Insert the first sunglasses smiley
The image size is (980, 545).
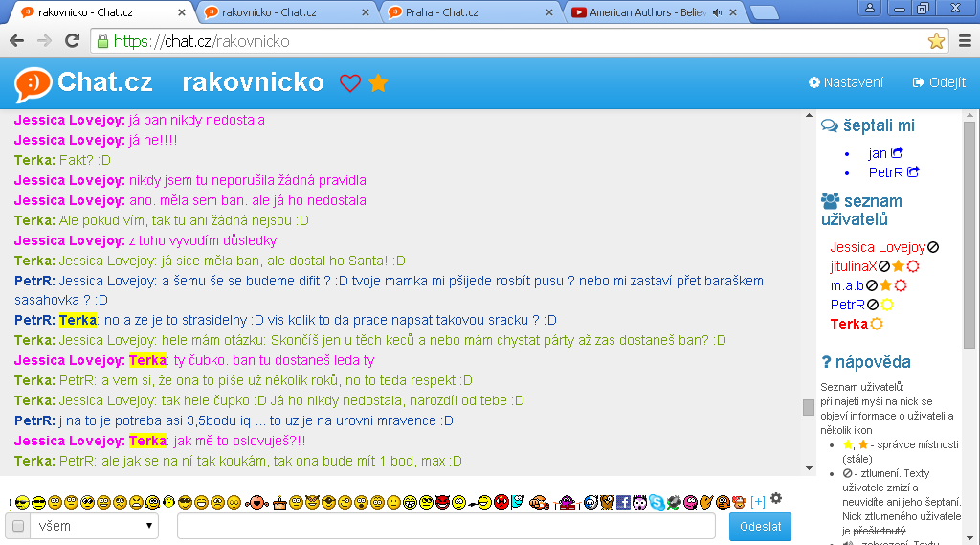22,503
